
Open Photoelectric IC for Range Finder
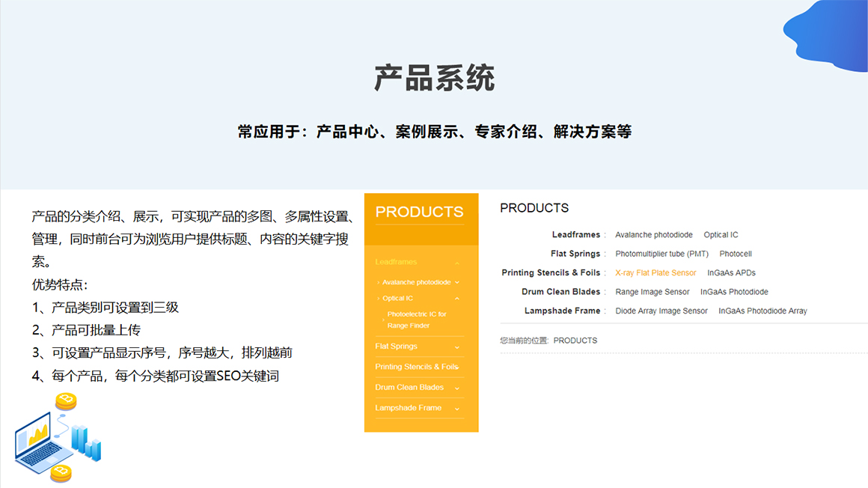pos(417,320)
